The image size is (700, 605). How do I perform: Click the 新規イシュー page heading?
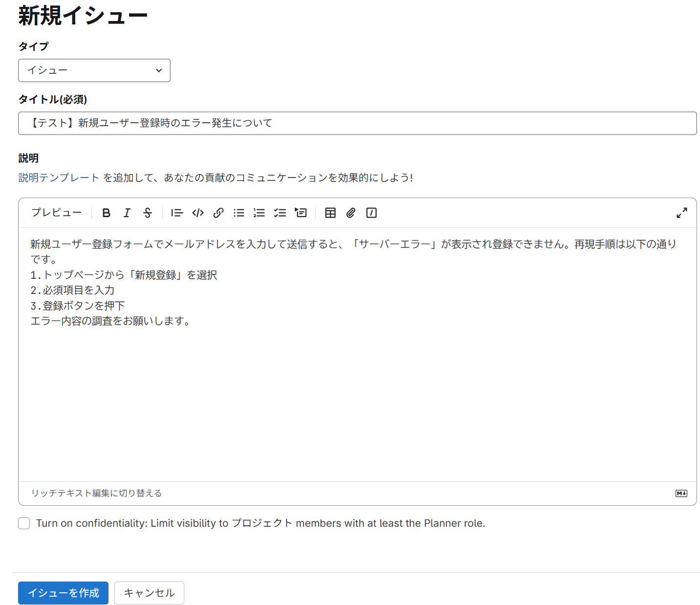[83, 16]
